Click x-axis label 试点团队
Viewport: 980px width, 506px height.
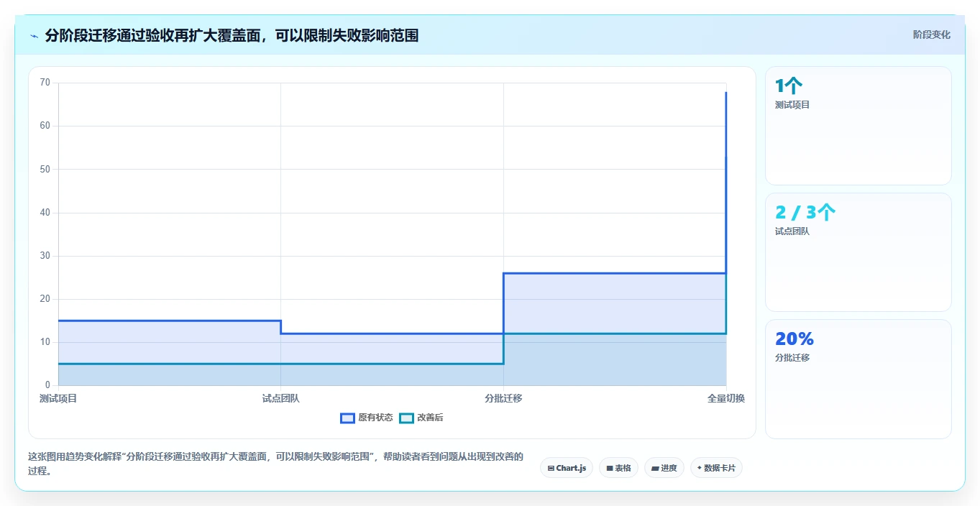click(281, 398)
